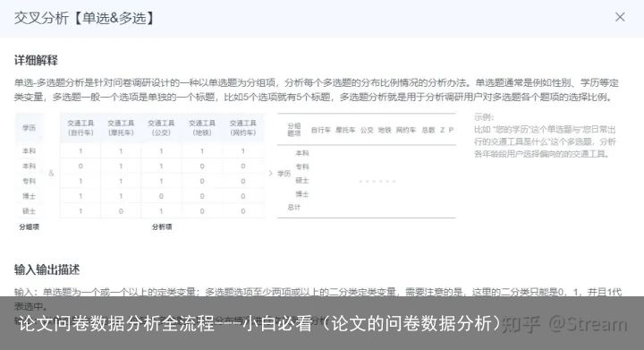The width and height of the screenshot is (644, 350).
Task: Select the 硕士 row label in the left table
Action: pos(29,210)
